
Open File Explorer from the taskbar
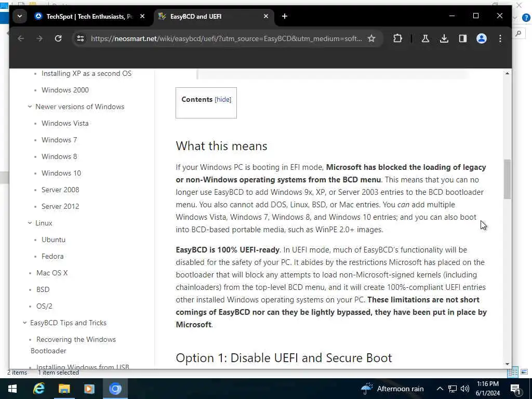coord(64,389)
